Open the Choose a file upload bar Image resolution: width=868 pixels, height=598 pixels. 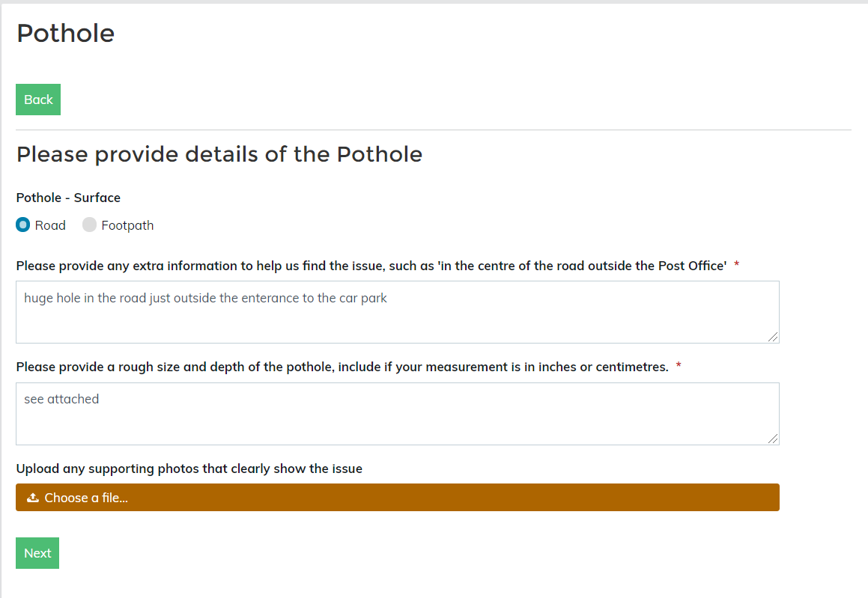397,498
